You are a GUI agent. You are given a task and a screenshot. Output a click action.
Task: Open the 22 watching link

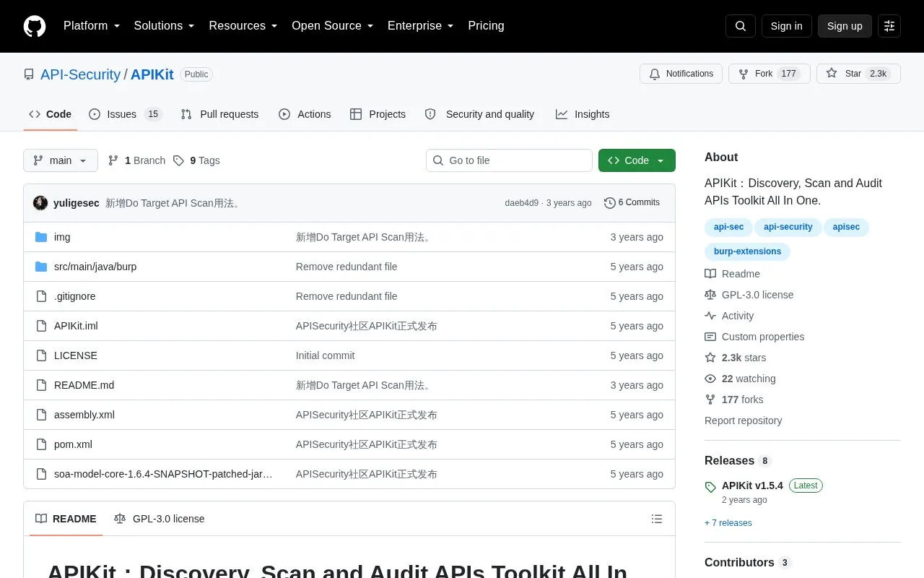[740, 379]
